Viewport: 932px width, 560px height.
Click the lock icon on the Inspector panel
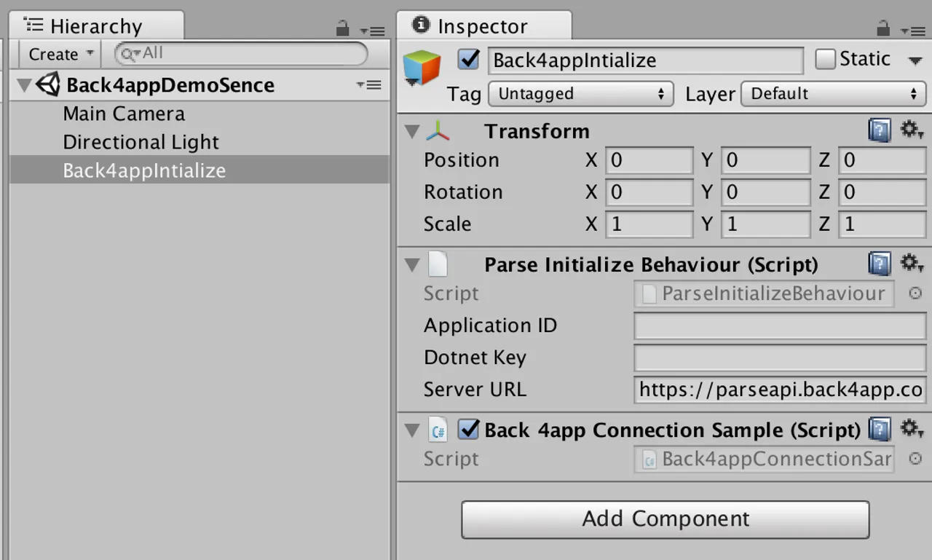coord(882,28)
